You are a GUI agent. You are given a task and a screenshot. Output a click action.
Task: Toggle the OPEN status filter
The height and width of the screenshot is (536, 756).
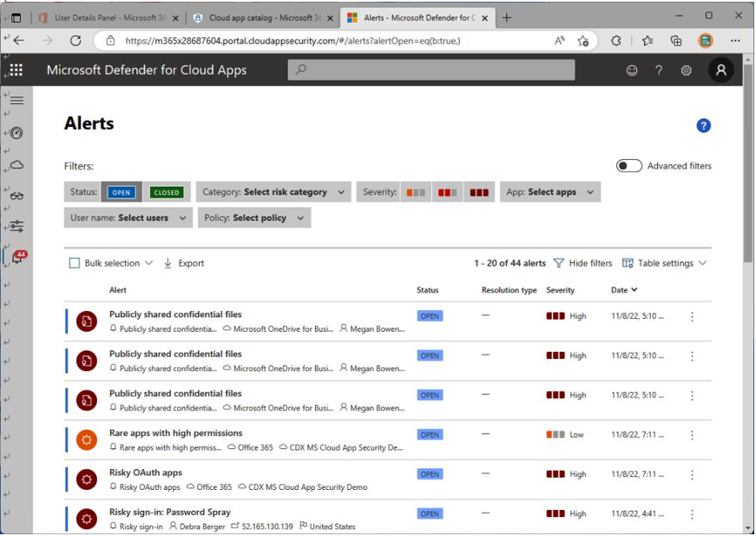point(121,192)
